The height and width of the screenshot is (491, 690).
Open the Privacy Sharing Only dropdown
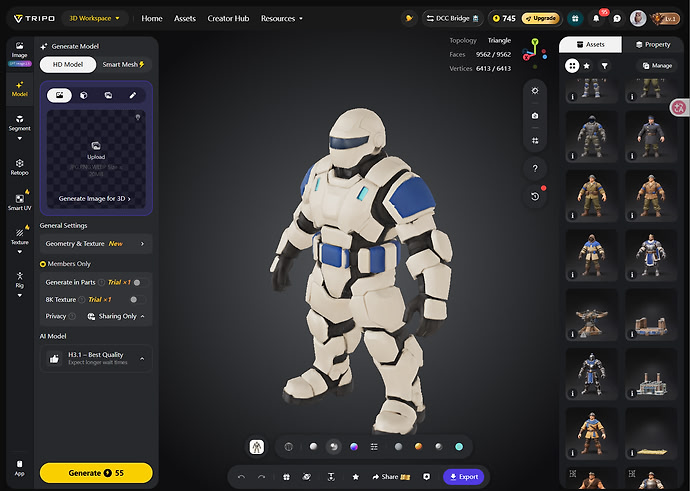click(x=116, y=316)
